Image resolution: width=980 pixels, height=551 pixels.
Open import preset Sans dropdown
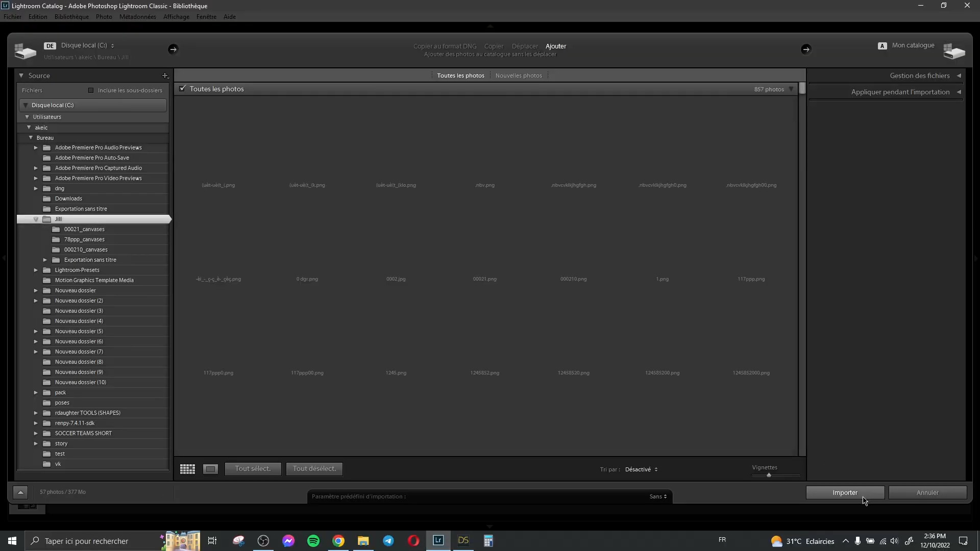coord(658,496)
